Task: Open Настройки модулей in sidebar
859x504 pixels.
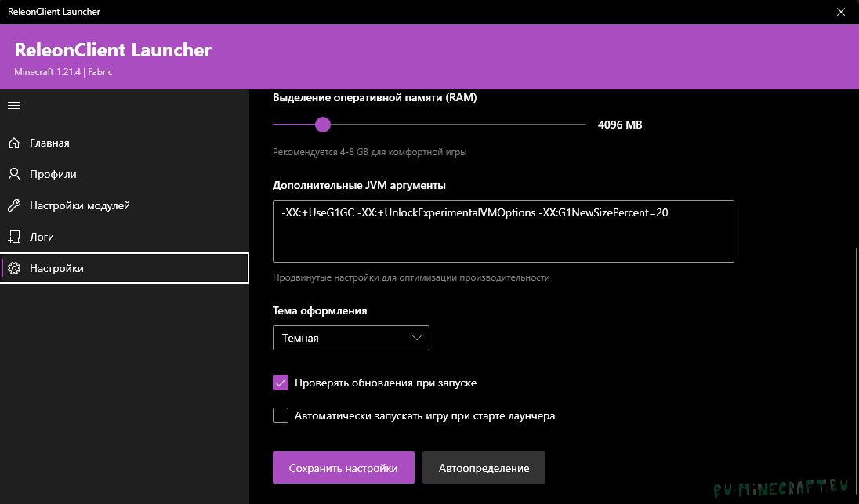Action: (x=80, y=205)
